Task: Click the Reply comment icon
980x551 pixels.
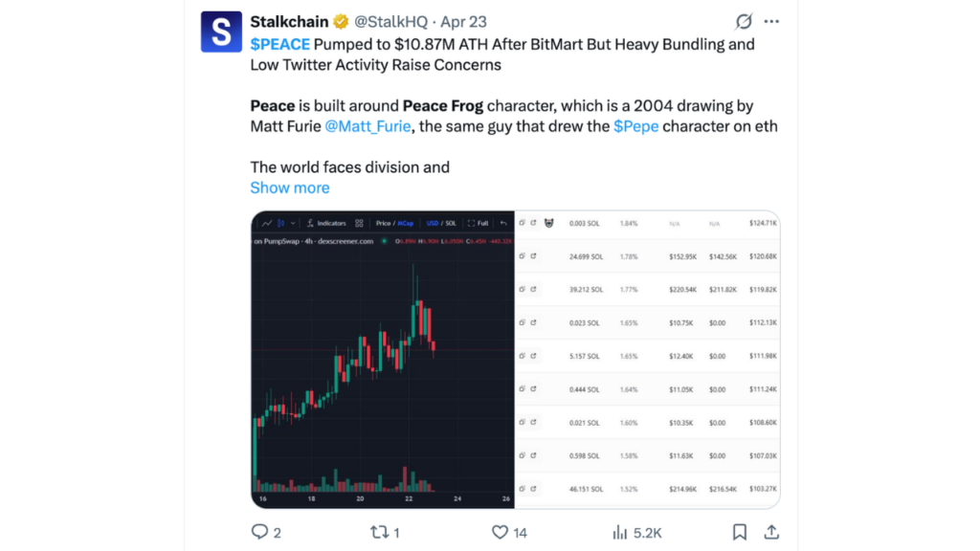Action: 259,532
